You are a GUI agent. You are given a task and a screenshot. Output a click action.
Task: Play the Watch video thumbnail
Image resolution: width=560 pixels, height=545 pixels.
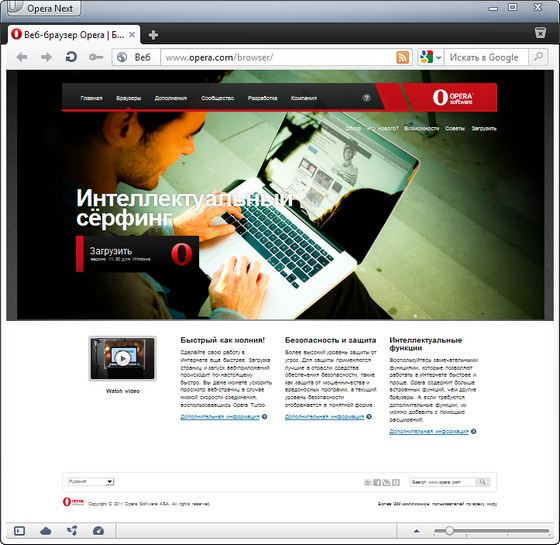point(122,358)
